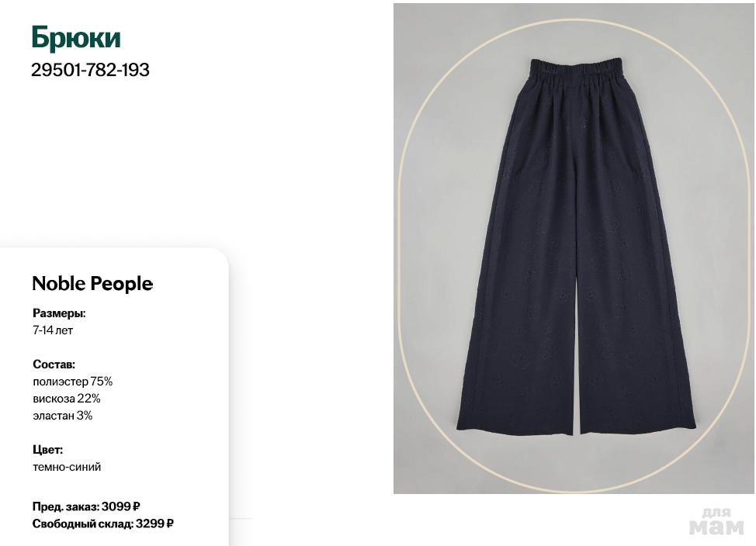Click the beige oval frame around photo
This screenshot has height=546, width=756.
click(x=574, y=20)
